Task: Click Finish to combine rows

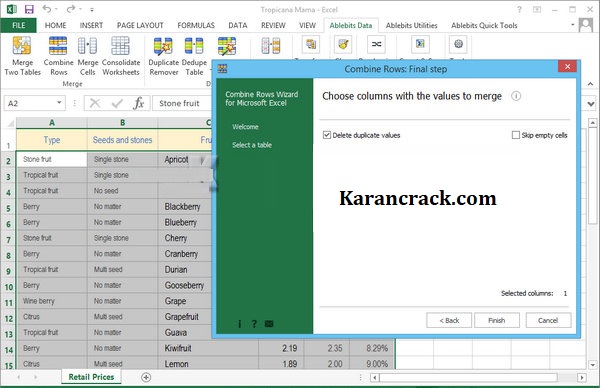Action: click(497, 320)
